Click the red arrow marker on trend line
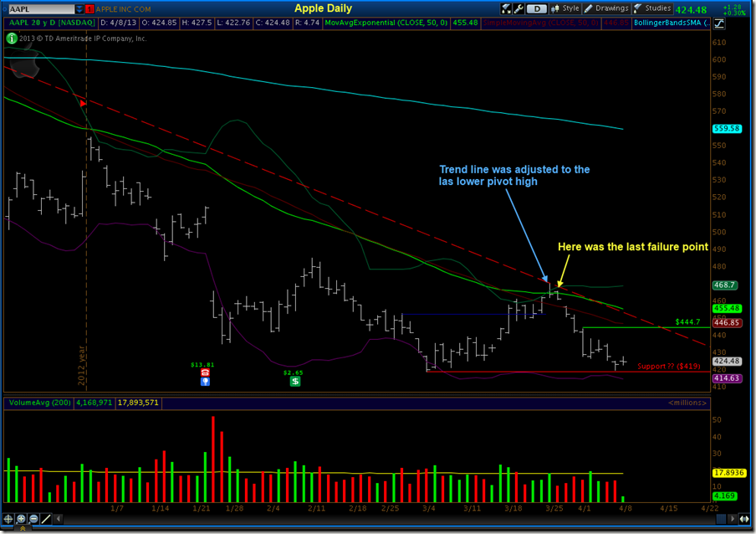Viewport: 756px width, 534px height. pyautogui.click(x=84, y=103)
